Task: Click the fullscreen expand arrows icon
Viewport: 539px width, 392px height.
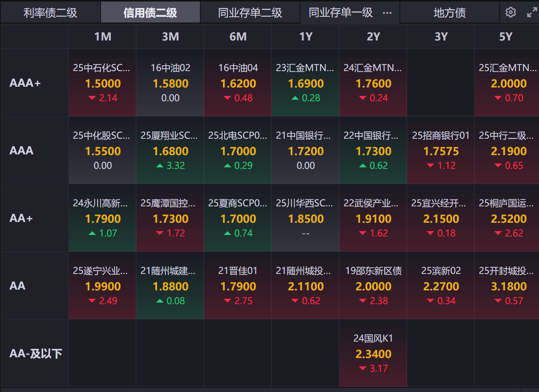Action: 532,13
